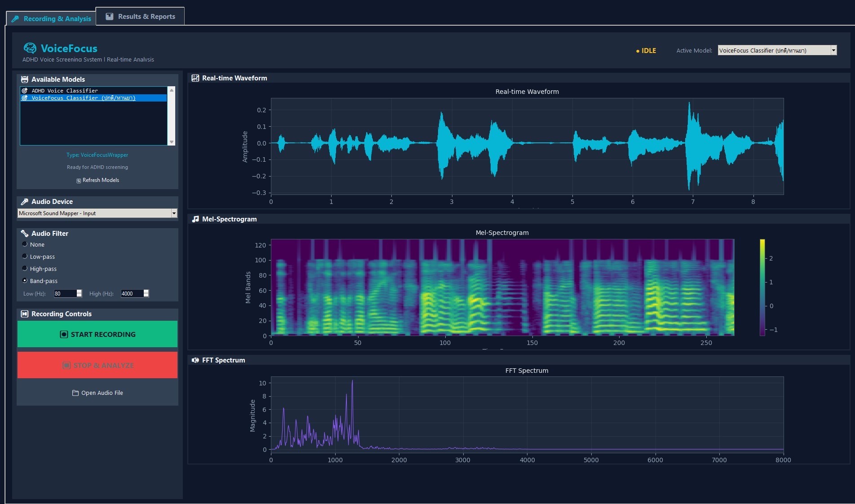Click the 'Ready for ADHD screening' text
Screen dimensions: 855x504
click(x=97, y=167)
